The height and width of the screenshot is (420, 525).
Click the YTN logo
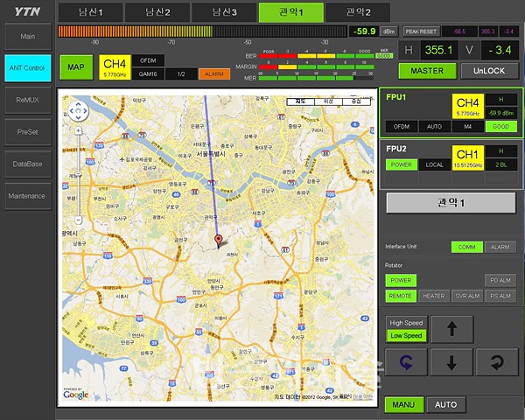tap(27, 11)
